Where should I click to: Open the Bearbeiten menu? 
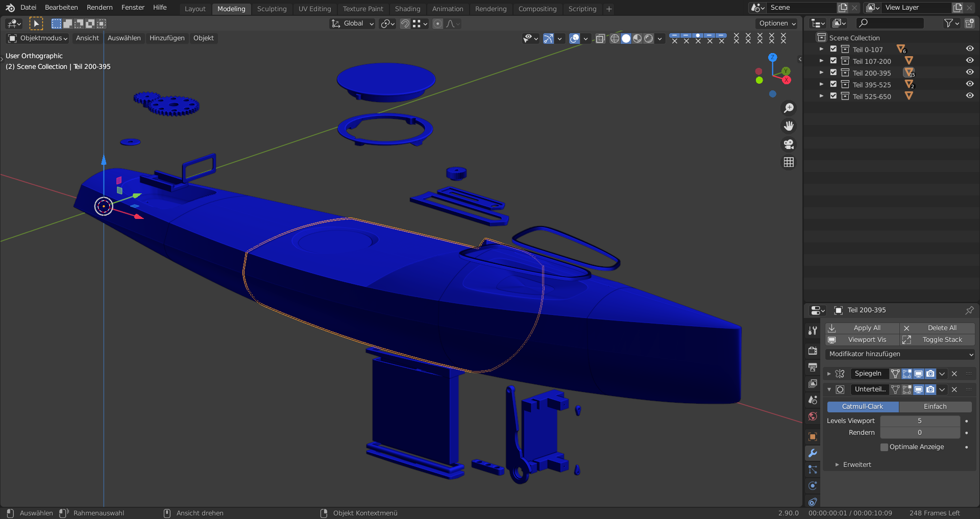(61, 8)
